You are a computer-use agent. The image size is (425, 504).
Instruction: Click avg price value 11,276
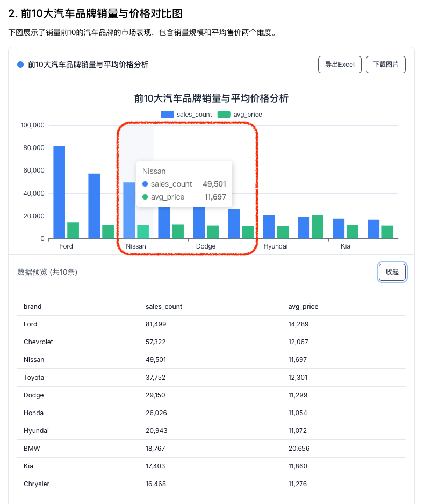click(x=297, y=484)
